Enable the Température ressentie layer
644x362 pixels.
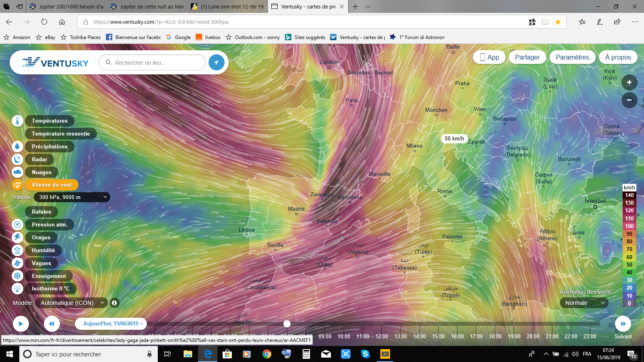(x=61, y=134)
